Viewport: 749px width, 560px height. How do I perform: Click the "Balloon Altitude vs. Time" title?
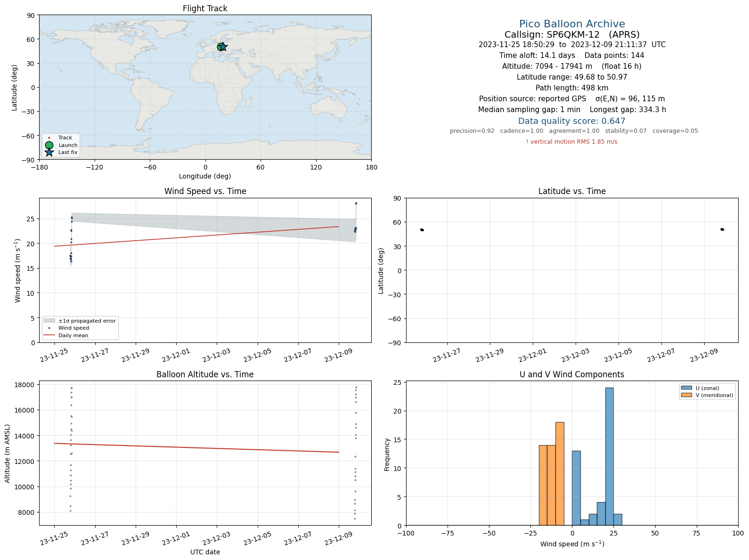[205, 374]
